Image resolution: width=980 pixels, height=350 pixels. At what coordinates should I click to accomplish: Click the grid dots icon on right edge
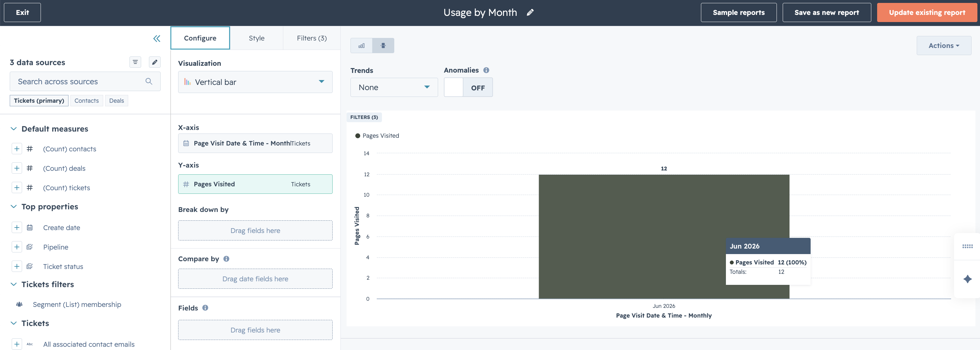[967, 247]
